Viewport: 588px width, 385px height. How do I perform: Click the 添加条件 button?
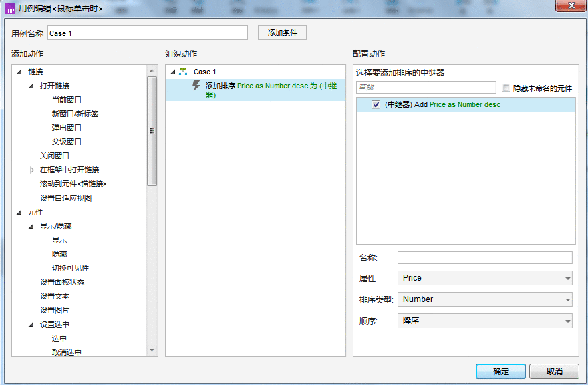[x=282, y=33]
